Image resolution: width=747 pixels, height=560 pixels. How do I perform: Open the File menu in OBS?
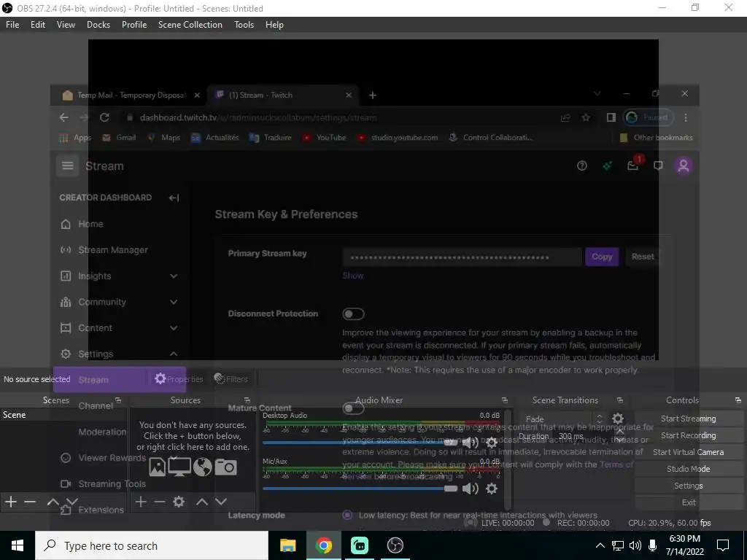point(12,25)
